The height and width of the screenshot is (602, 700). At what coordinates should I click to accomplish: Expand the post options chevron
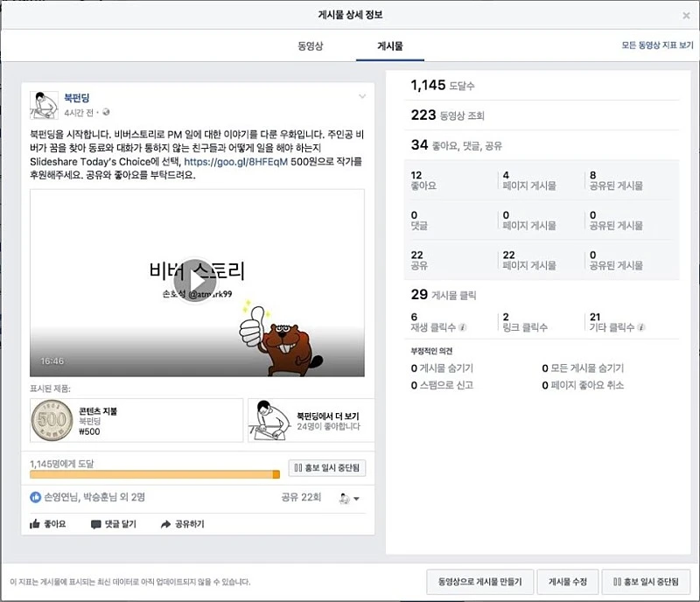pyautogui.click(x=362, y=96)
